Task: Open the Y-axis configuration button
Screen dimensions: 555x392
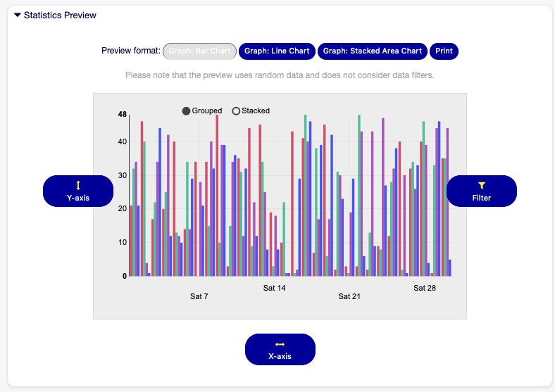Action: tap(78, 191)
